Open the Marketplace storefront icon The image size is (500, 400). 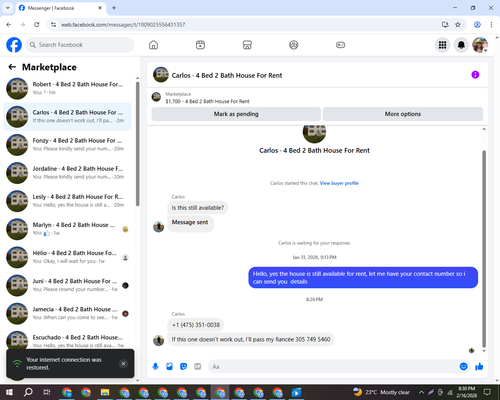pos(247,45)
